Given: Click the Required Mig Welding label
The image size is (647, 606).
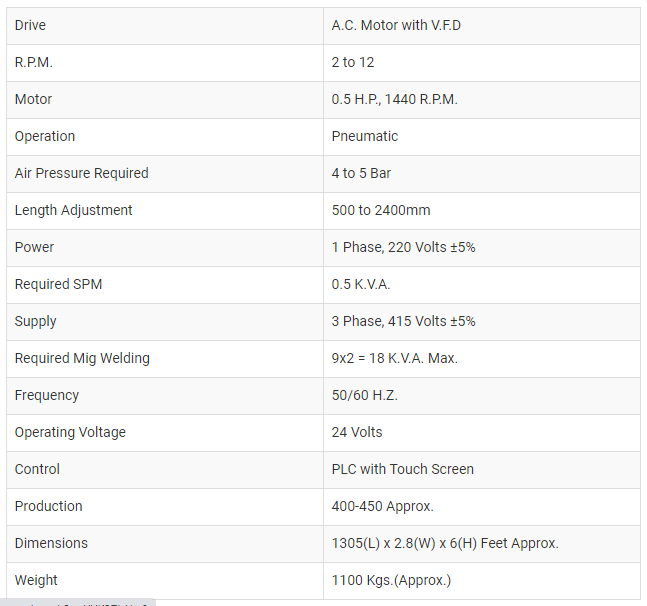Looking at the screenshot, I should pyautogui.click(x=82, y=358).
